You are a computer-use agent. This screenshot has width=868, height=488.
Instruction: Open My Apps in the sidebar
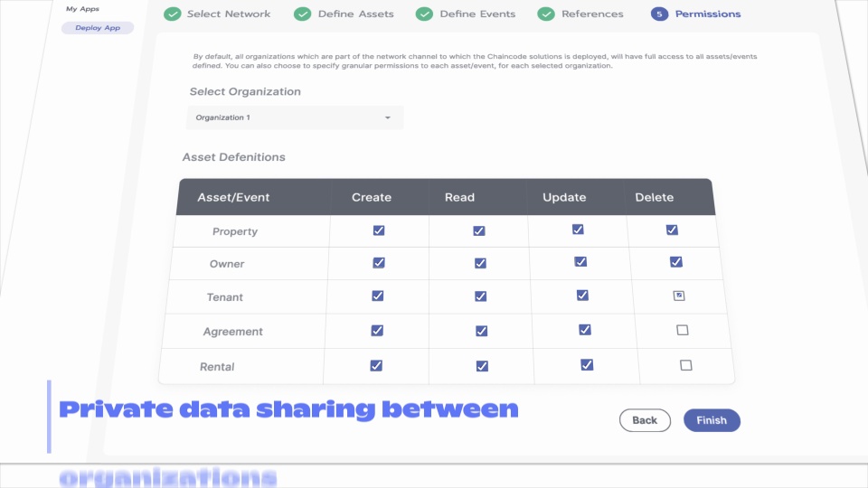[x=83, y=9]
